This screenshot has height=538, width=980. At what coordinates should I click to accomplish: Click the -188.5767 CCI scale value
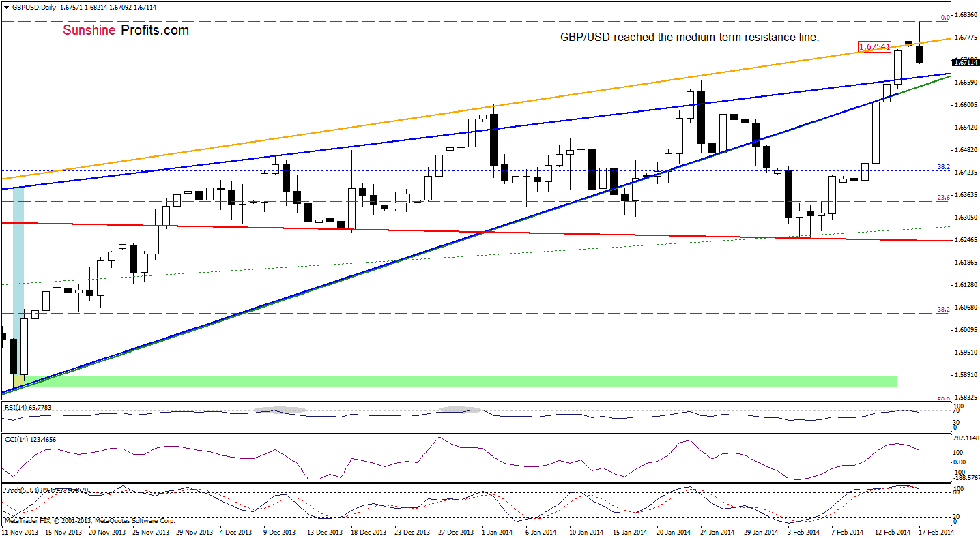[967, 479]
